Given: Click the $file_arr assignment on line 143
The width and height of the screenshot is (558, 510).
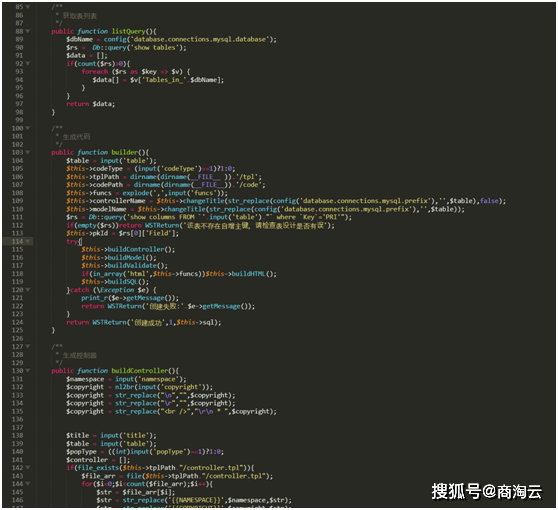Looking at the screenshot, I should click(177, 476).
